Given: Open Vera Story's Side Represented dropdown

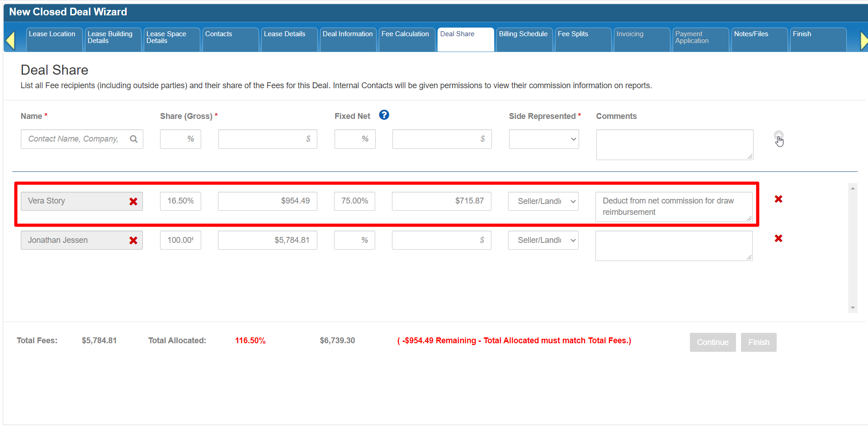Looking at the screenshot, I should 543,201.
